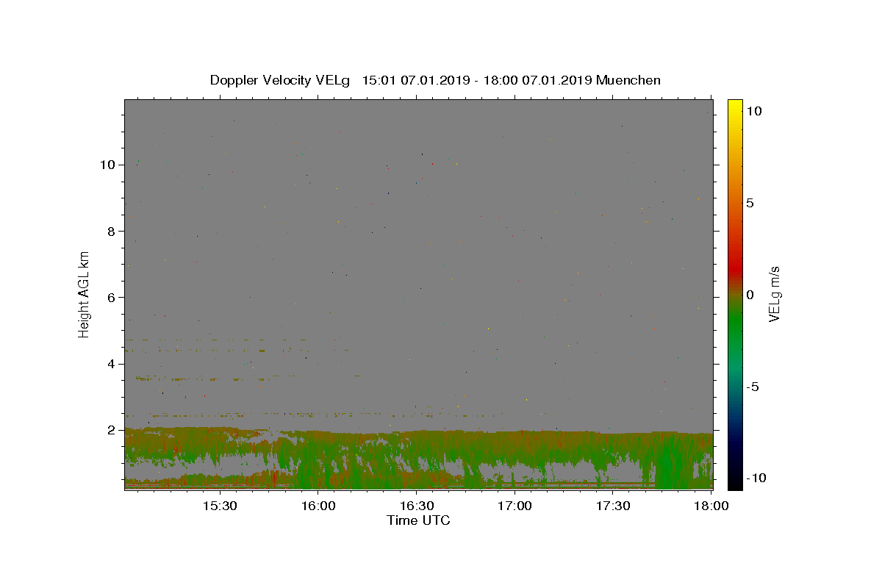Click the yellow top of the colorbar

click(x=734, y=104)
